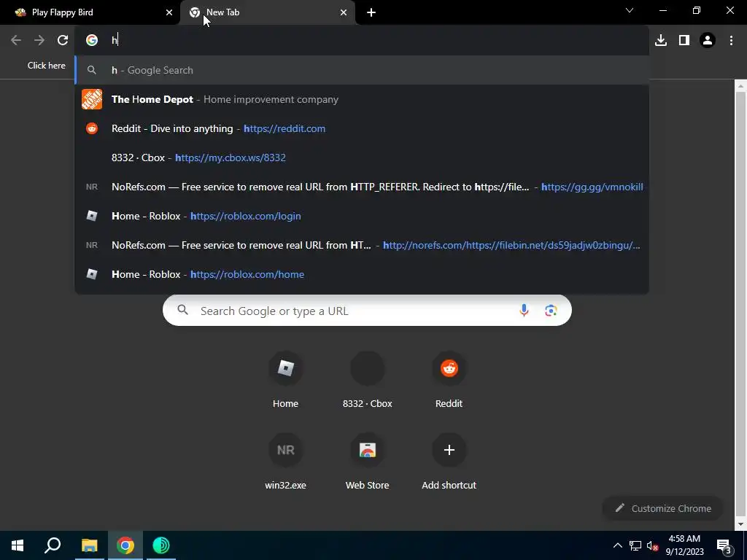Viewport: 747px width, 560px height.
Task: Select the Home - Roblox login suggestion
Action: pyautogui.click(x=362, y=216)
